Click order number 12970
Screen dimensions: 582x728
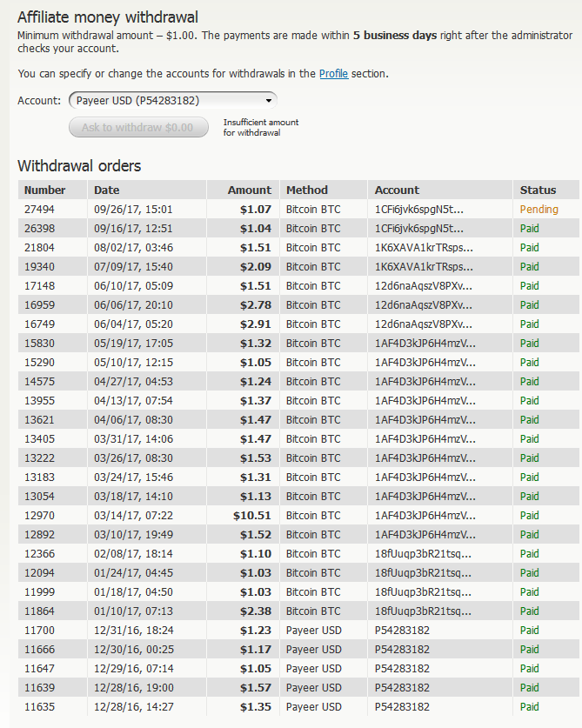[x=39, y=516]
